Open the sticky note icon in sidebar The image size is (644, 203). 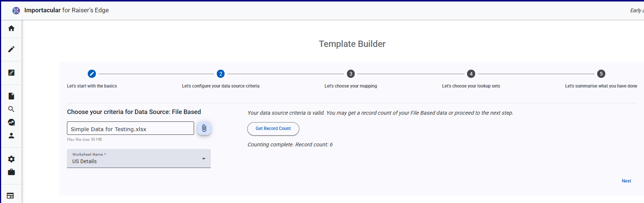point(12,73)
